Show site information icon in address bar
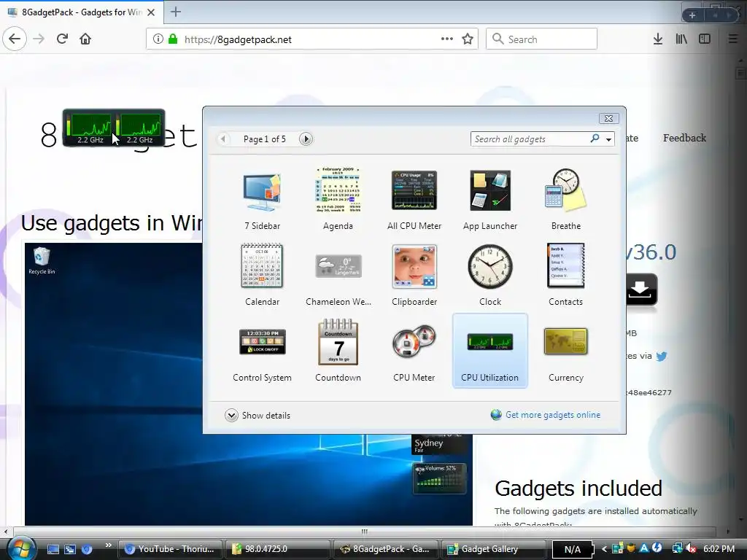 pyautogui.click(x=158, y=39)
